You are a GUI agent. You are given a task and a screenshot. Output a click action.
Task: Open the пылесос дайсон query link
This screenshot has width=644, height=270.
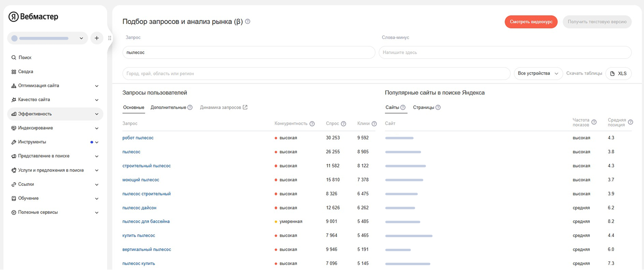tap(139, 208)
